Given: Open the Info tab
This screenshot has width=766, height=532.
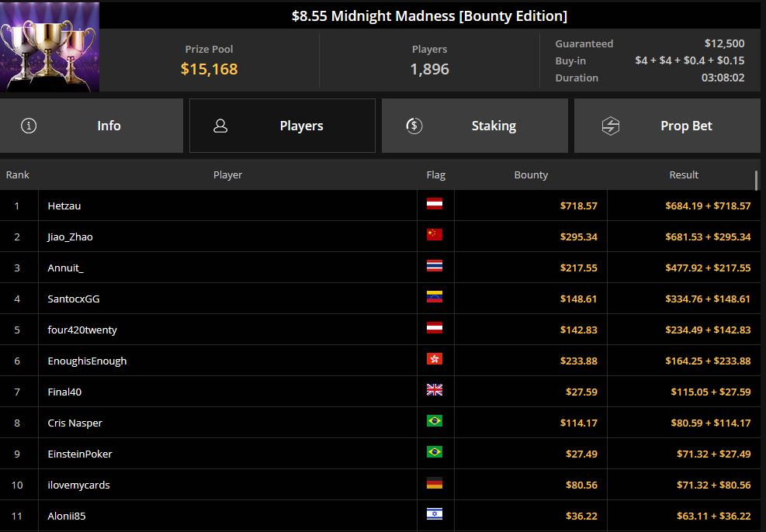Looking at the screenshot, I should click(x=92, y=126).
